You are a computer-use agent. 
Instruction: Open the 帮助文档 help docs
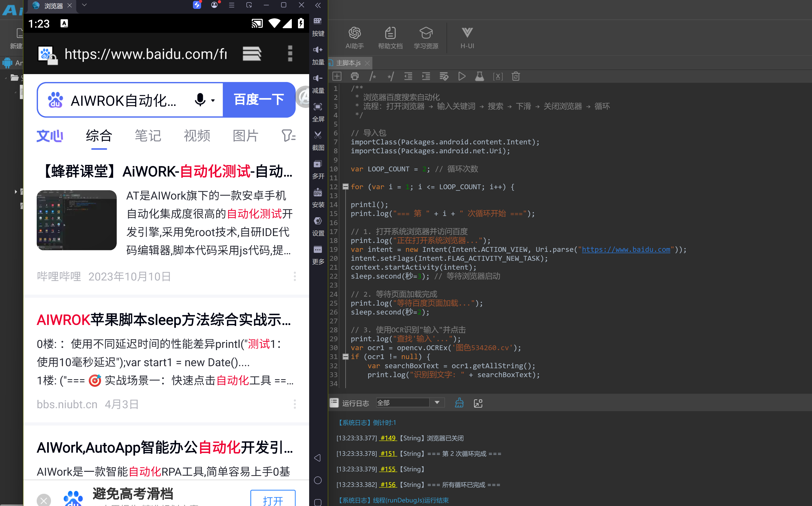[390, 38]
